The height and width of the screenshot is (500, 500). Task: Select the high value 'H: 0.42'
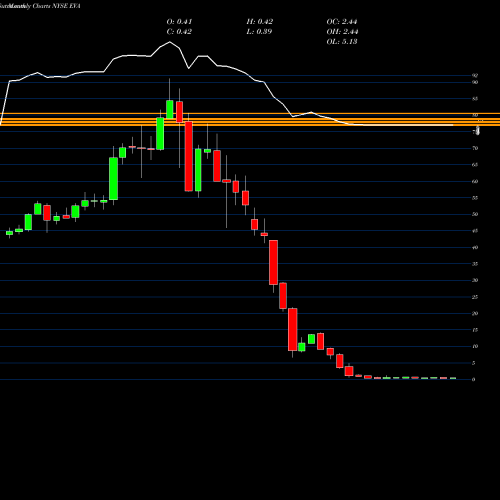click(260, 22)
